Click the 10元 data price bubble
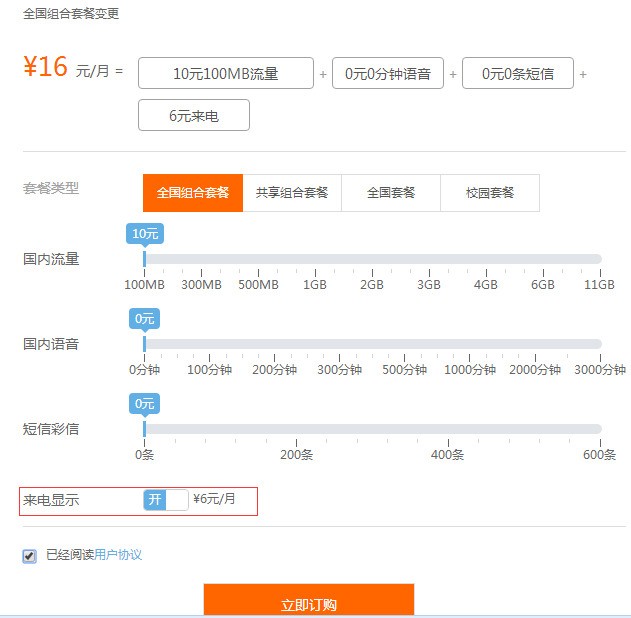The height and width of the screenshot is (618, 631). click(x=145, y=233)
